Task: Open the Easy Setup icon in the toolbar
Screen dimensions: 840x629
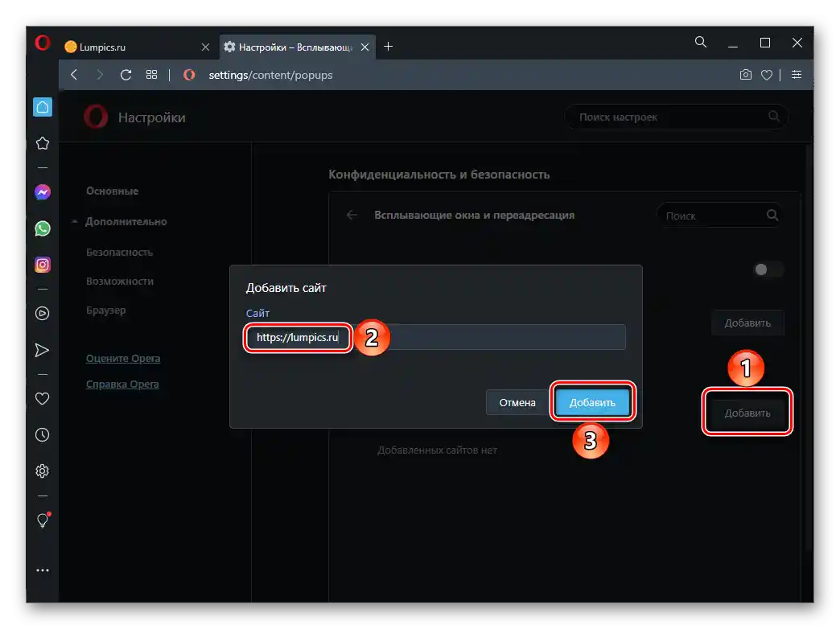Action: pyautogui.click(x=797, y=75)
